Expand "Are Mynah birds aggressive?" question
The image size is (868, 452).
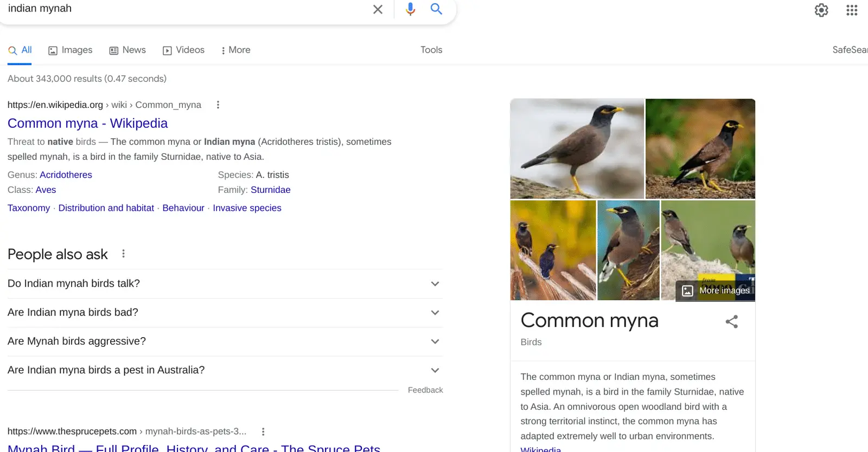(x=435, y=341)
